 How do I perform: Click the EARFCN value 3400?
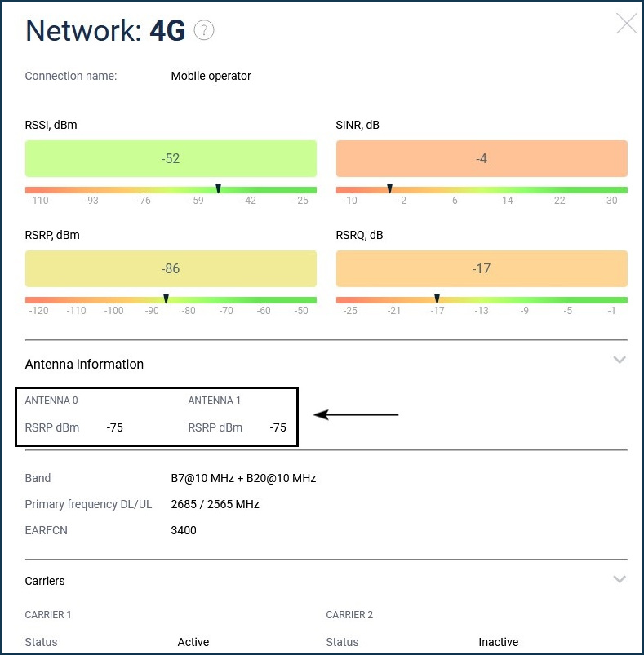point(184,530)
